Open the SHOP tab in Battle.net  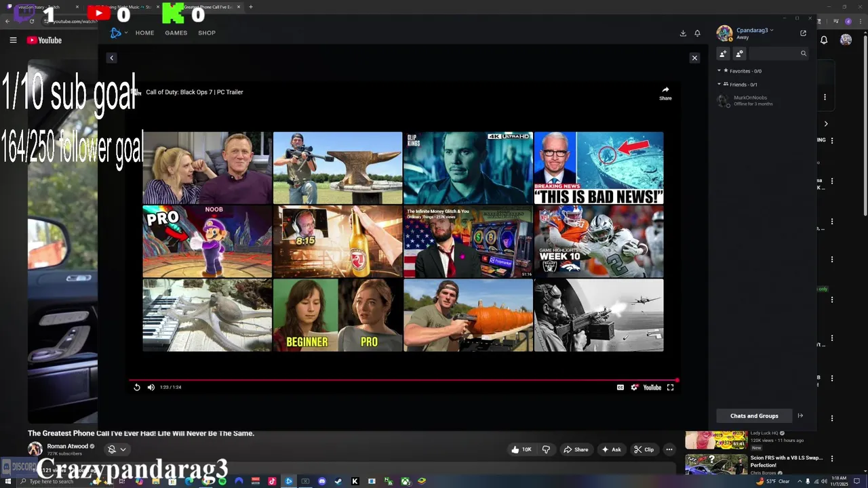click(x=207, y=33)
